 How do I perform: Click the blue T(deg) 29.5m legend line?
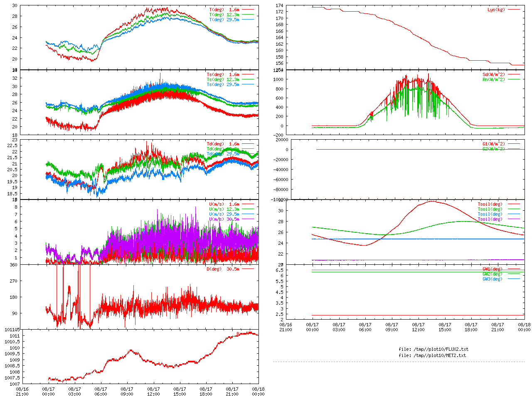pos(248,20)
